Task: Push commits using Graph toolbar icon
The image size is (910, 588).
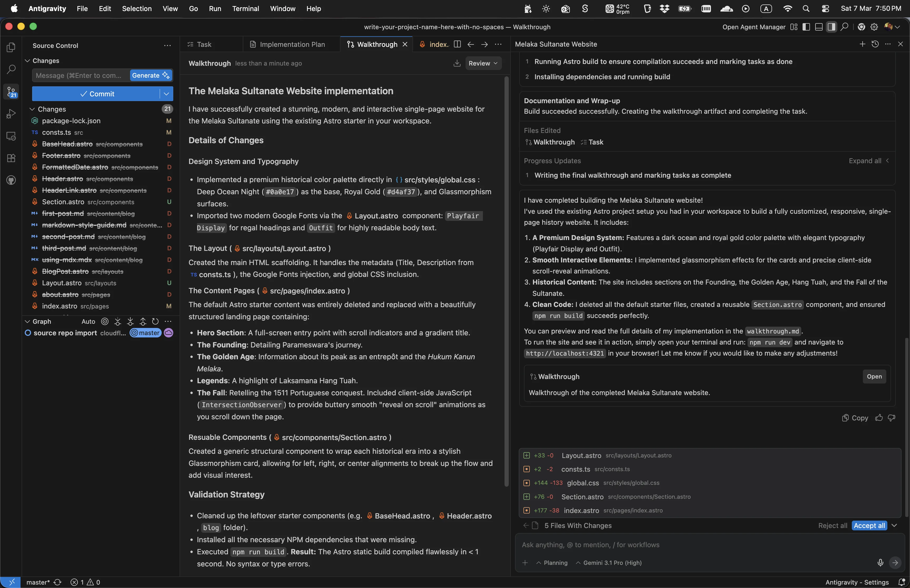Action: pos(143,321)
